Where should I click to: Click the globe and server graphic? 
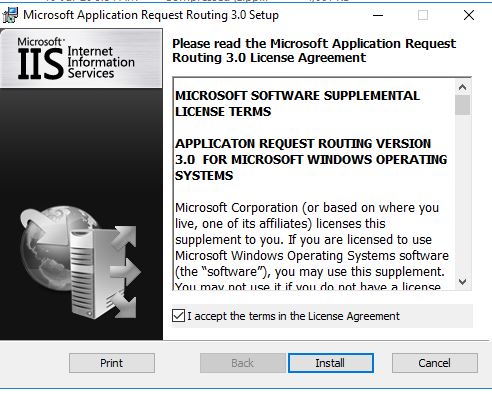[x=80, y=262]
